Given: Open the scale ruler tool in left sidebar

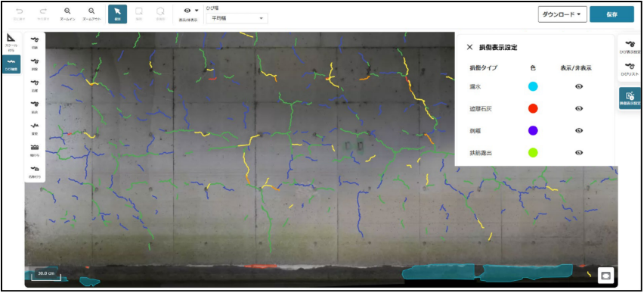Looking at the screenshot, I should pos(11,41).
